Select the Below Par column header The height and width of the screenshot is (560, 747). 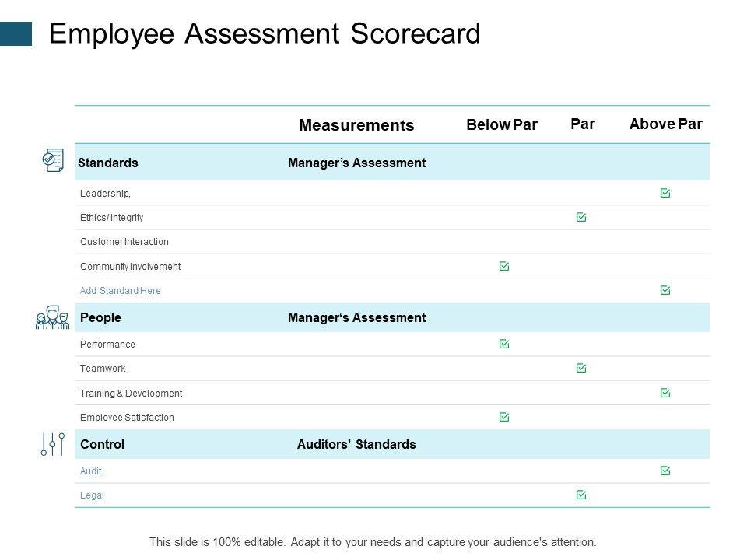tap(502, 124)
